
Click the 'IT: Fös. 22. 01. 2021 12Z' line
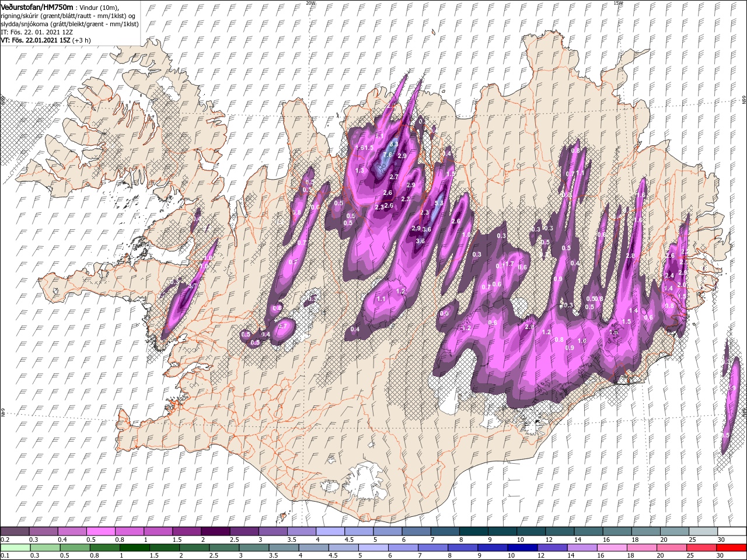point(36,32)
